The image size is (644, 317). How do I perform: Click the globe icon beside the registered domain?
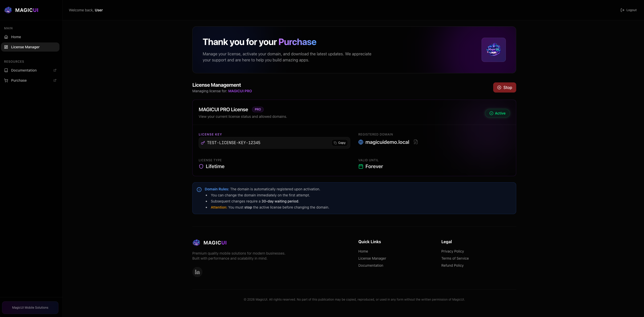point(361,142)
